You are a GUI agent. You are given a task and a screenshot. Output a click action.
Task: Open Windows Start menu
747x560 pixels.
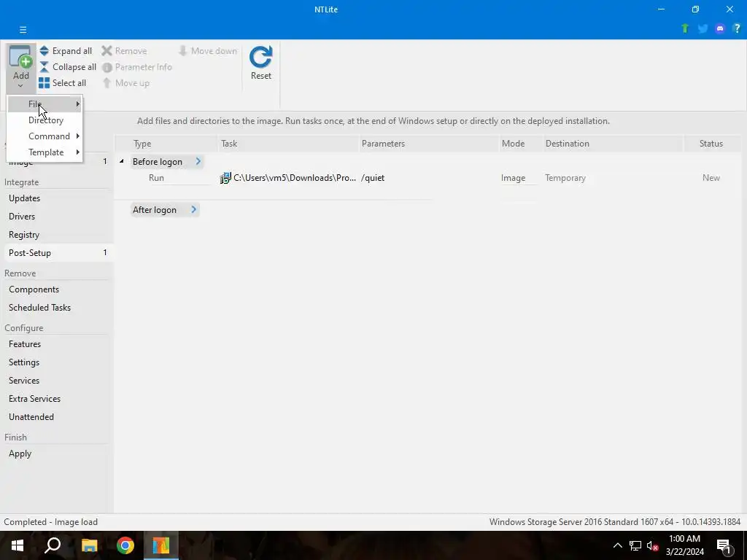(x=18, y=545)
